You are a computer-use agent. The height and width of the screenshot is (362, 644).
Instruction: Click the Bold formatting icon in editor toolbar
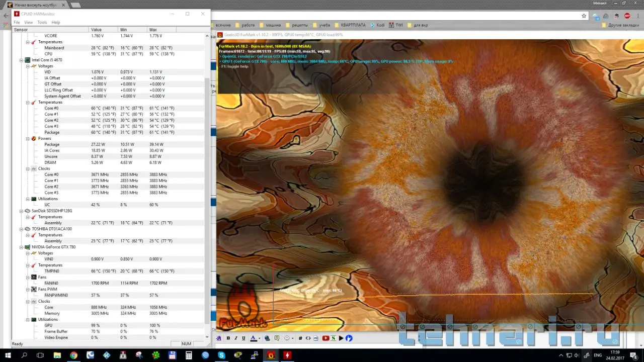coord(228,338)
